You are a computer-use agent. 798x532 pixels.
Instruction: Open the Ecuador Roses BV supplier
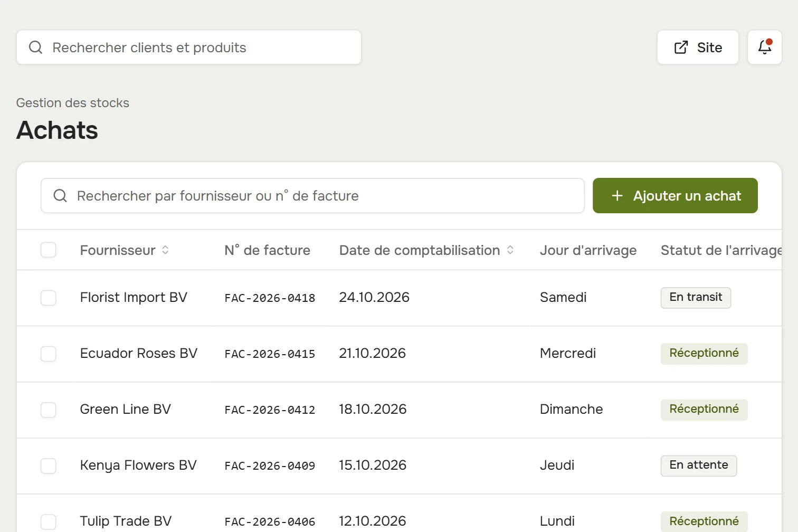139,354
